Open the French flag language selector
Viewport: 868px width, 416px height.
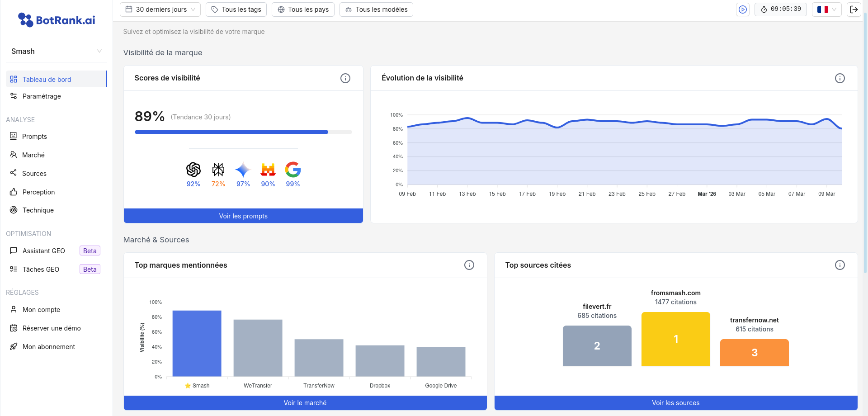pyautogui.click(x=827, y=9)
